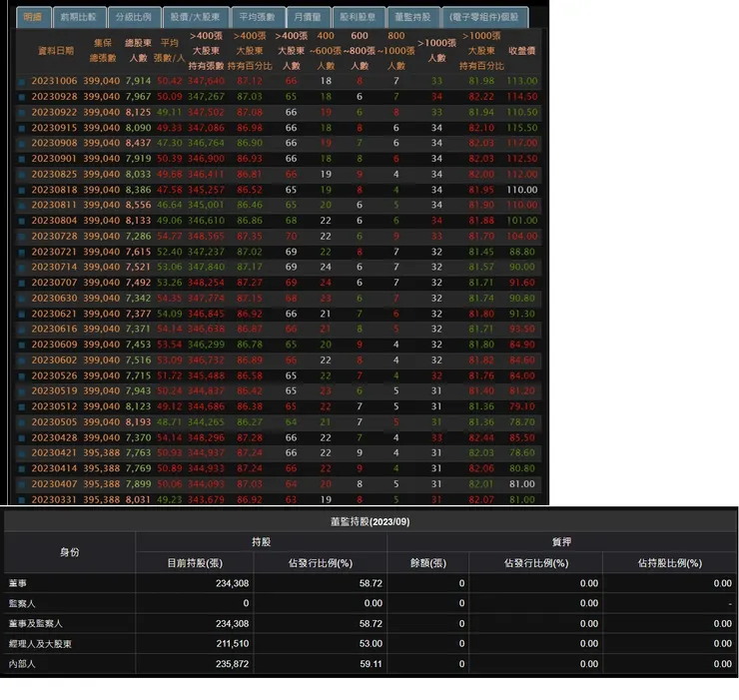Click the row marker icon for 20230630
Screen dimensions: 739x700
(x=22, y=299)
